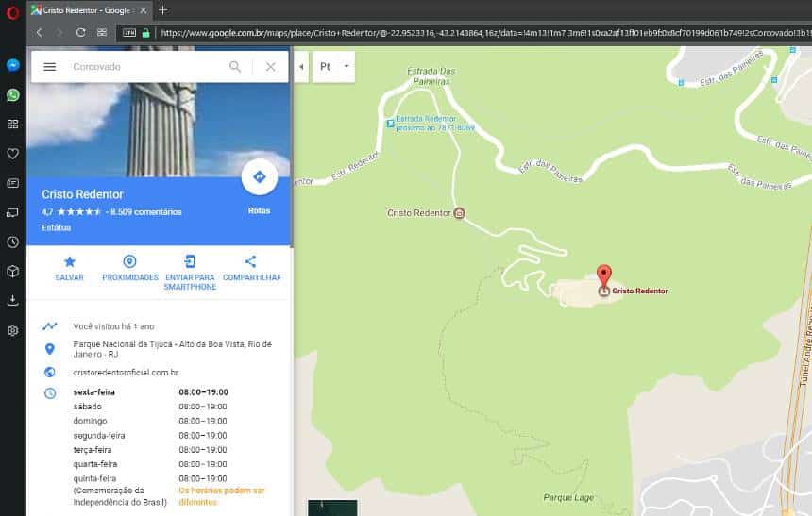
Task: Click the Estrada Redentor bus stop marker
Action: coord(391,124)
